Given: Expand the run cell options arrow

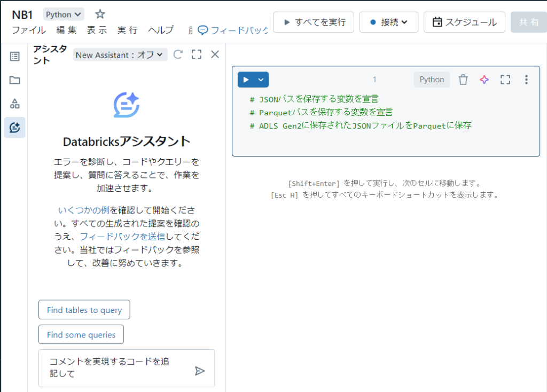Looking at the screenshot, I should pyautogui.click(x=261, y=80).
